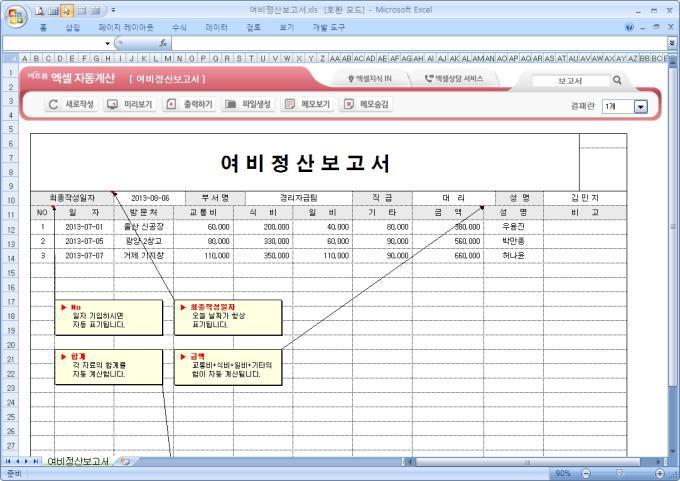The width and height of the screenshot is (680, 481).
Task: Open the 엑셀상담 서비스 tab link
Action: click(454, 79)
